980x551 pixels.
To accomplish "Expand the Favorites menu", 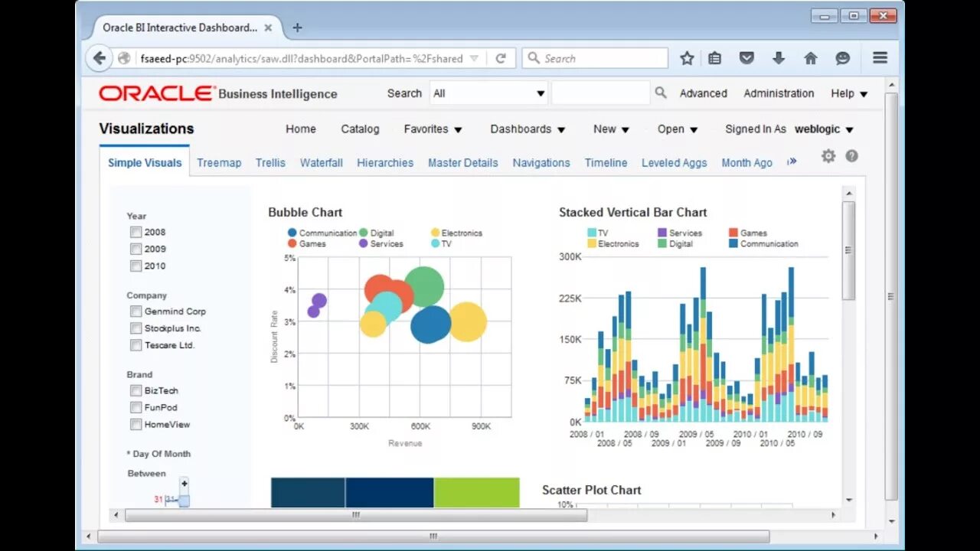I will 433,129.
